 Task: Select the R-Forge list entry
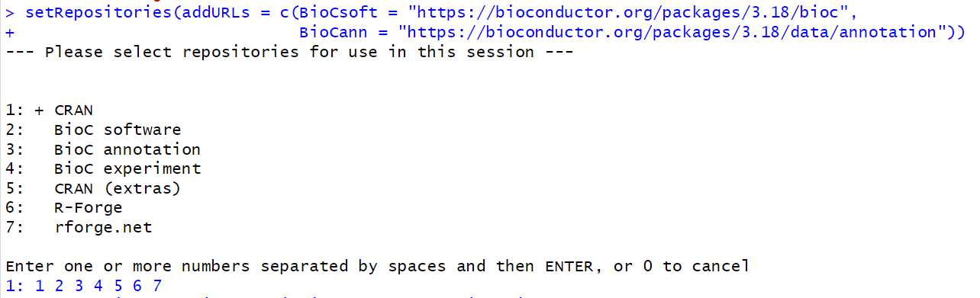tap(89, 207)
